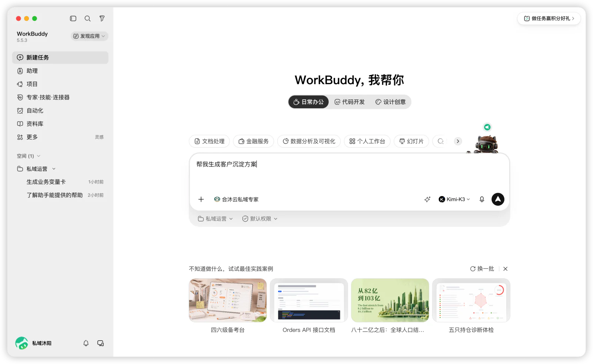
Task: Open 资料库 in the sidebar
Action: tap(60, 124)
